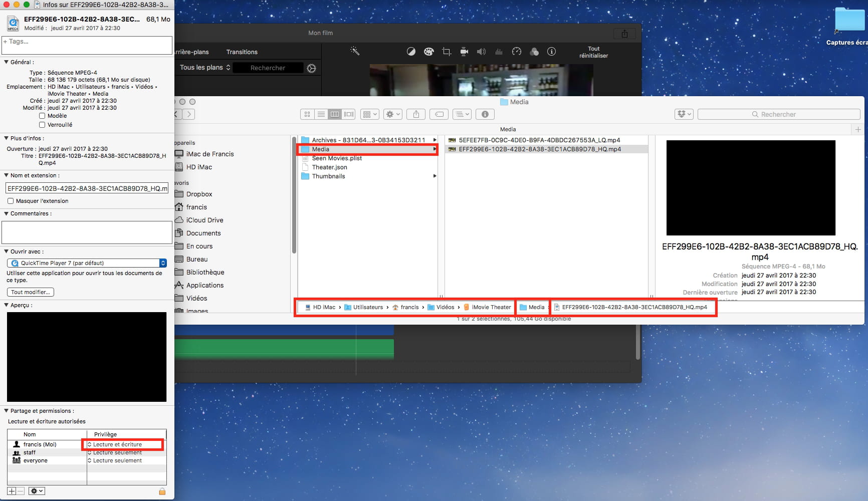
Task: Click Finder share toolbar button
Action: pos(416,114)
